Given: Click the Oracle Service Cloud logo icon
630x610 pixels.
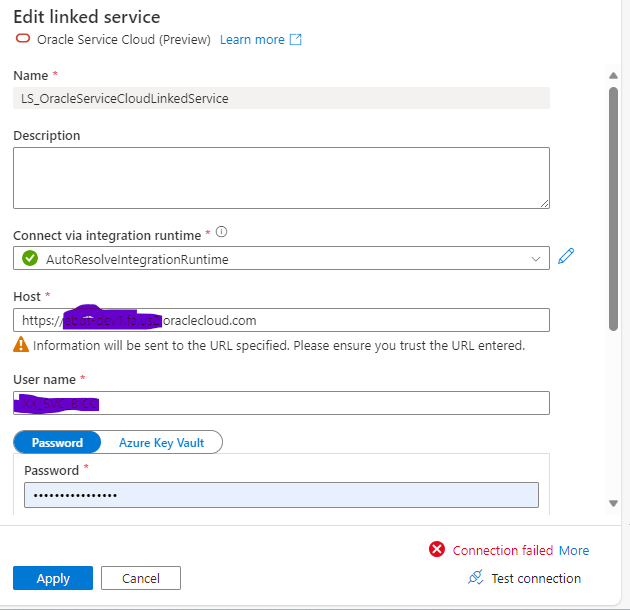Looking at the screenshot, I should [x=23, y=39].
